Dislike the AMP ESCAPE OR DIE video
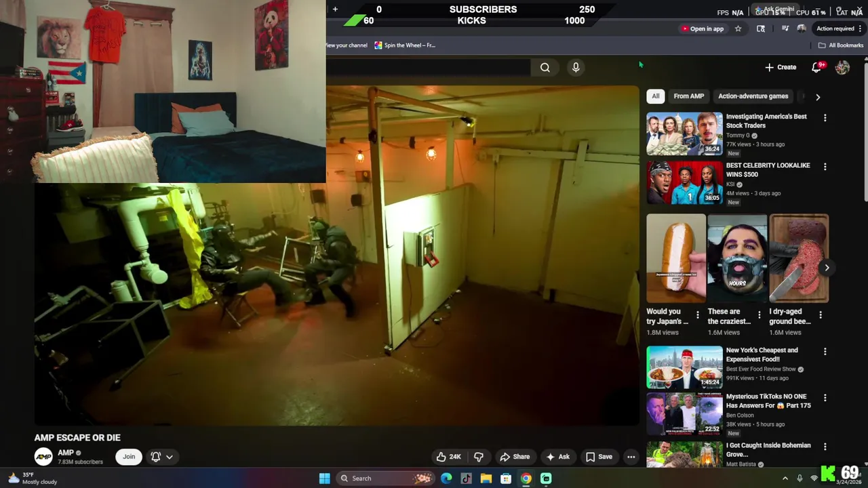This screenshot has height=488, width=868. coord(478,457)
